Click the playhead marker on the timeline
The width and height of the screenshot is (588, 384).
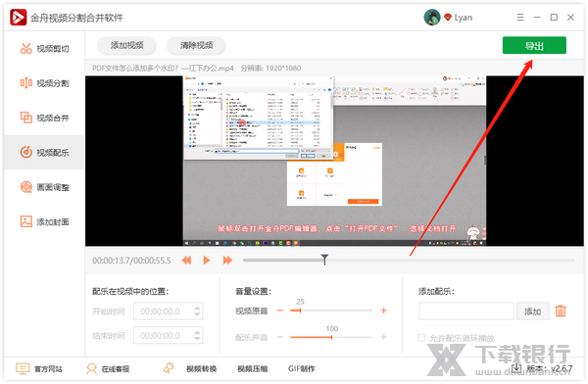(x=324, y=260)
